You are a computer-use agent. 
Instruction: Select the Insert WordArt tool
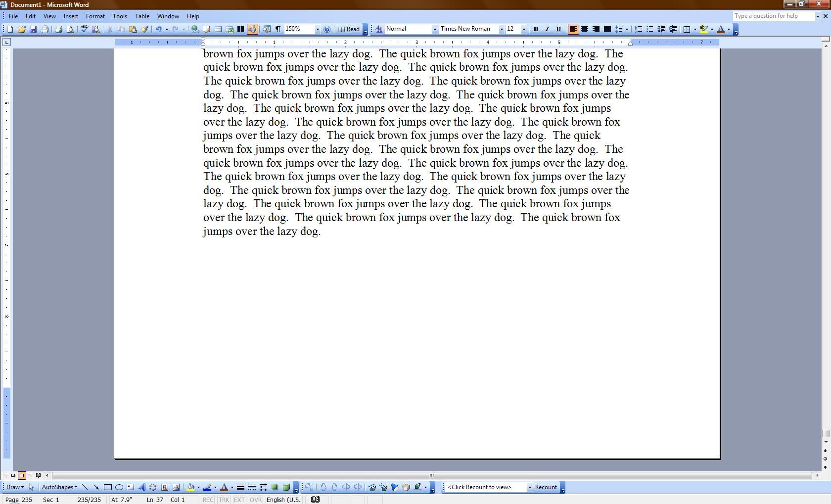point(142,487)
